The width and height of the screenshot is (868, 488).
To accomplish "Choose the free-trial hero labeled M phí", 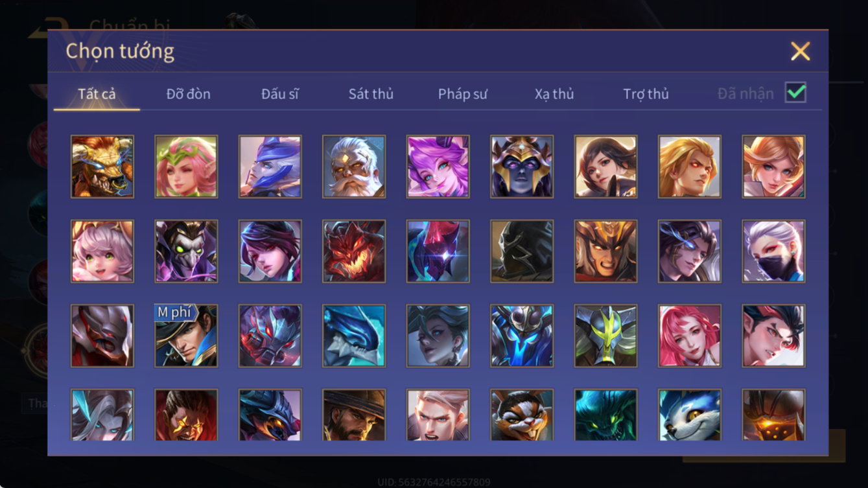I will pyautogui.click(x=187, y=336).
